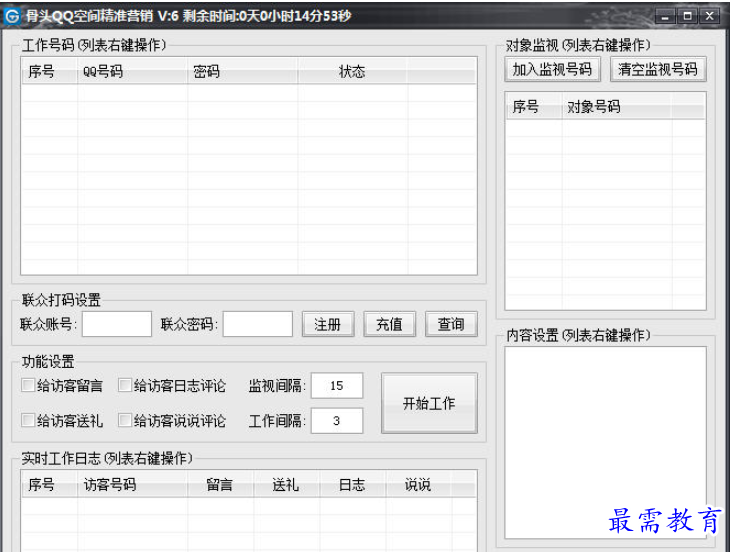
Task: Click the 留言 column header
Action: coord(221,485)
